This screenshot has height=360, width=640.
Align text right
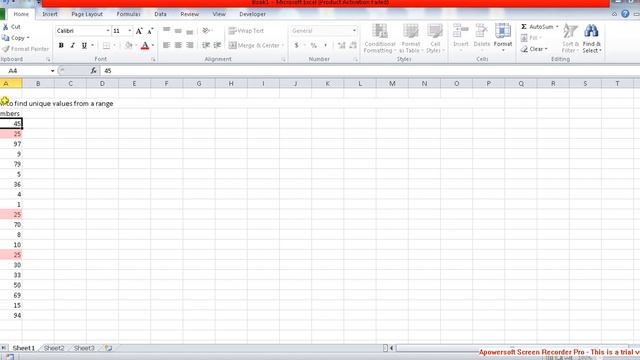tap(189, 45)
